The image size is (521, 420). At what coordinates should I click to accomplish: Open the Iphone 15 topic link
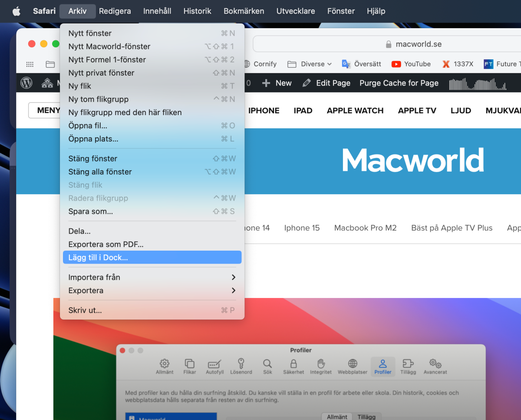coord(302,228)
